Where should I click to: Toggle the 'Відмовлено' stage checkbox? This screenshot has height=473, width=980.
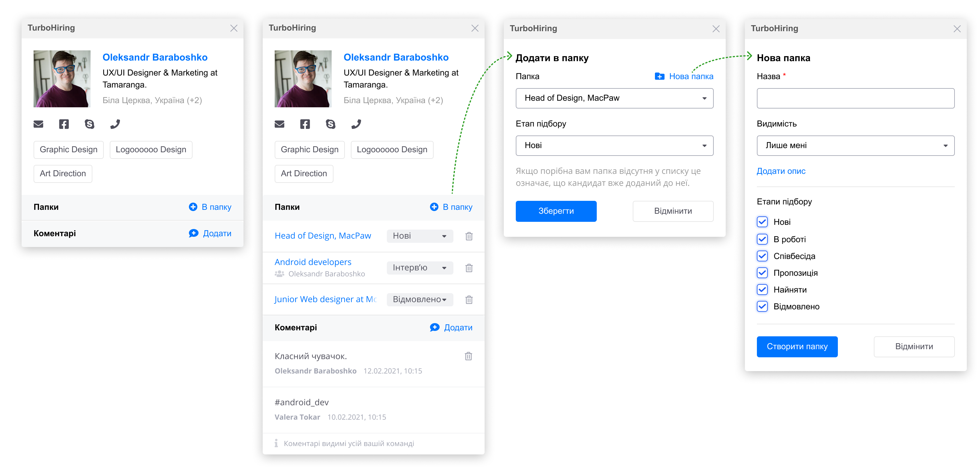762,306
